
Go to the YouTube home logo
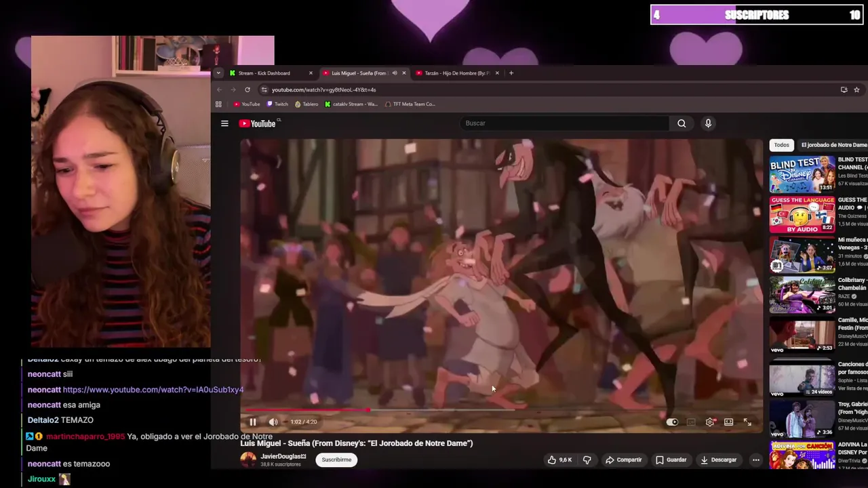point(258,123)
